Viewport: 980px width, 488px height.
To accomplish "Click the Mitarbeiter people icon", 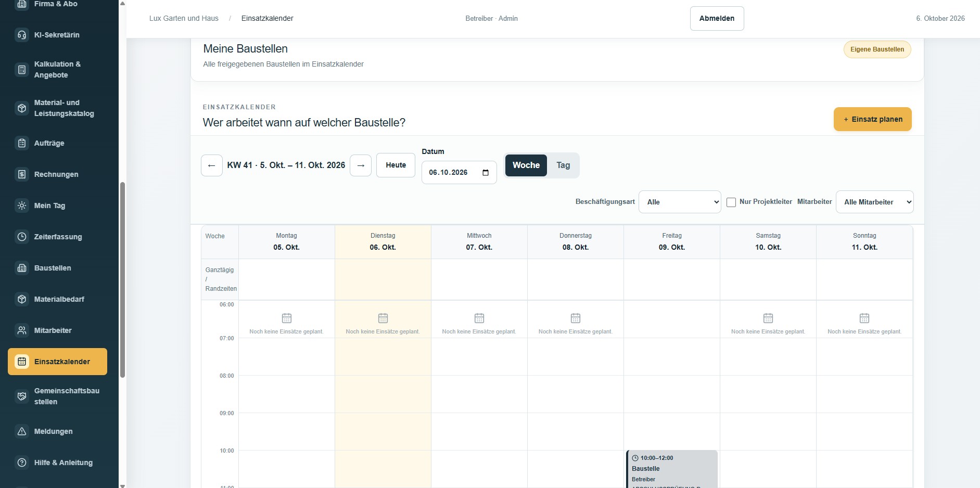I will [x=22, y=330].
